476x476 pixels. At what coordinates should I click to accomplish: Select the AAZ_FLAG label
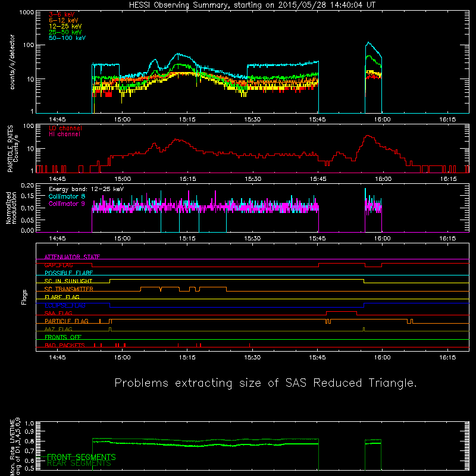[x=58, y=329]
